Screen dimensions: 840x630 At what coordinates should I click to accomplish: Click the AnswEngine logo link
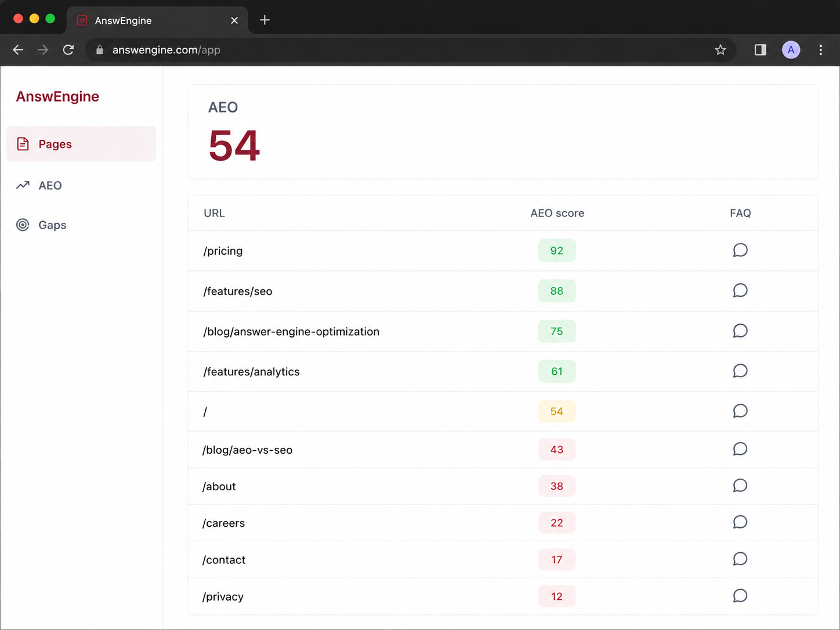(x=57, y=96)
